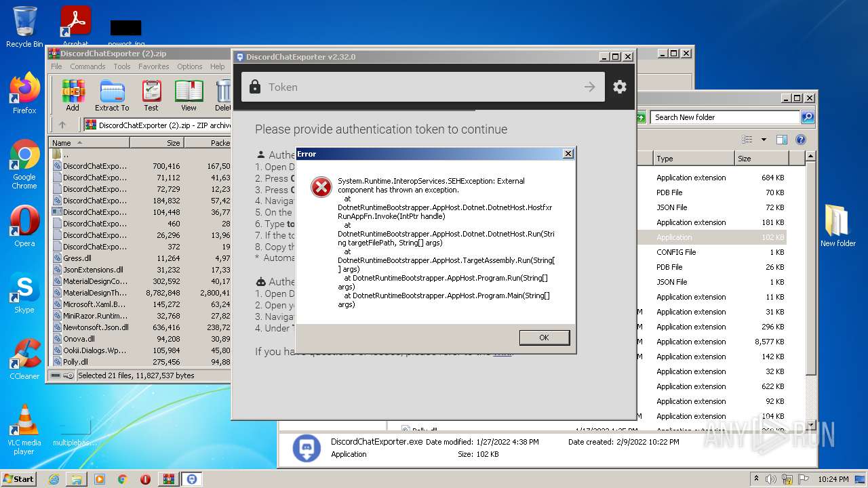Click OK in the Error dialog
This screenshot has height=488, width=868.
click(544, 338)
